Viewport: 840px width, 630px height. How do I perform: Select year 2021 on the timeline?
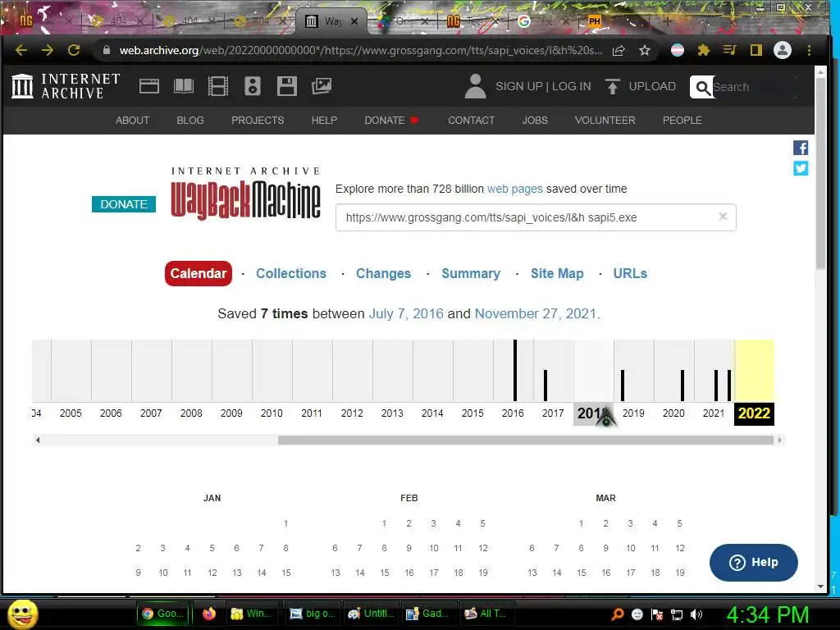click(x=714, y=413)
